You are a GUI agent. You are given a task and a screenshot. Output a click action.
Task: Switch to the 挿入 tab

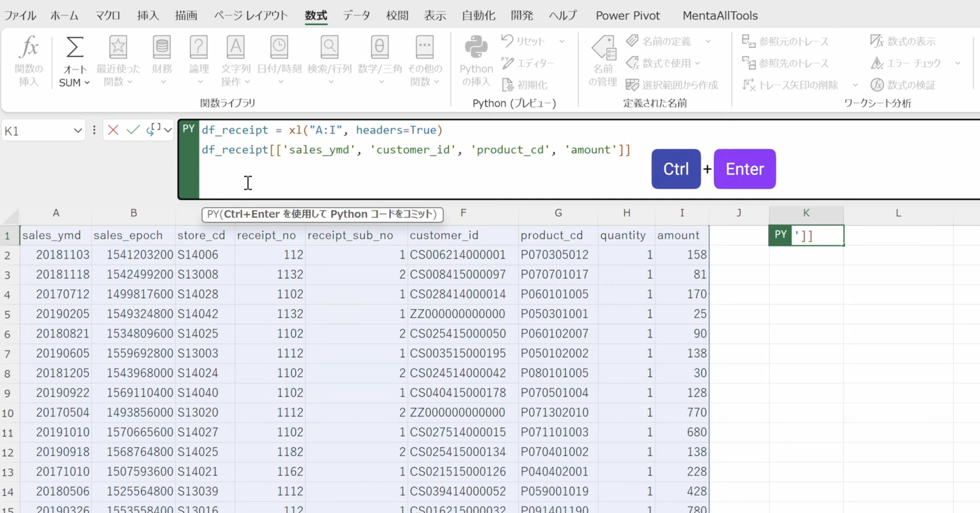pyautogui.click(x=148, y=16)
